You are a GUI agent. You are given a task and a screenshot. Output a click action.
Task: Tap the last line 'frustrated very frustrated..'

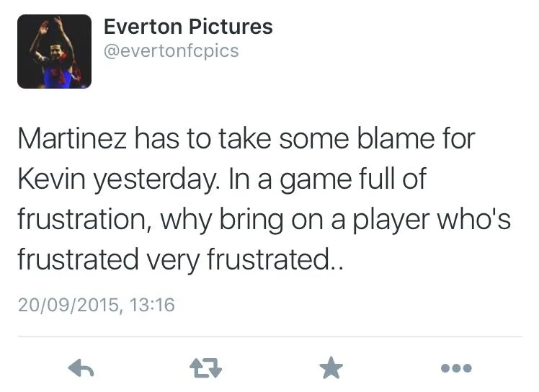[180, 259]
